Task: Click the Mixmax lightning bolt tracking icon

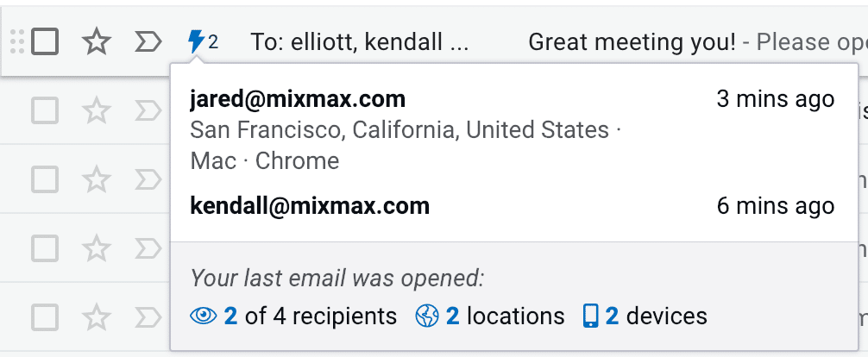Action: (197, 41)
